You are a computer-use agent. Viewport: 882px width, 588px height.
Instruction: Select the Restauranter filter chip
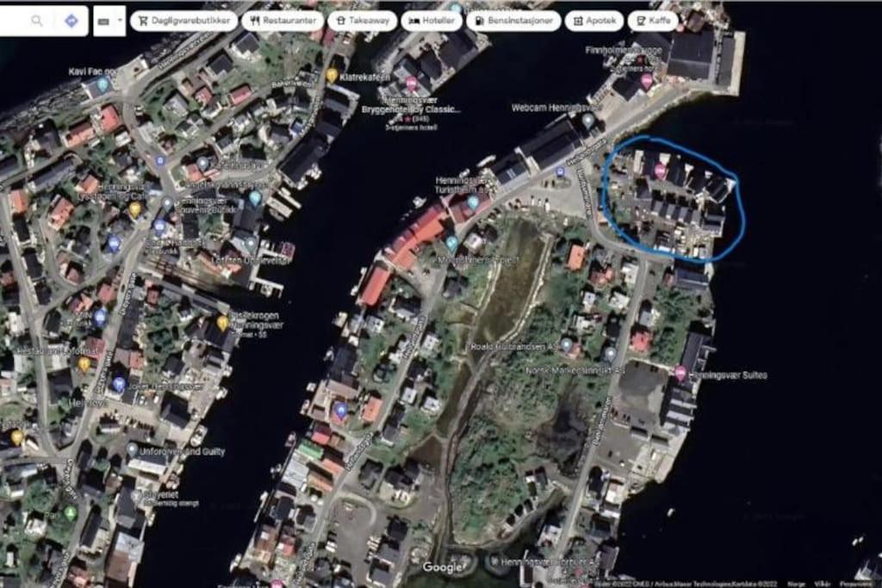[283, 21]
